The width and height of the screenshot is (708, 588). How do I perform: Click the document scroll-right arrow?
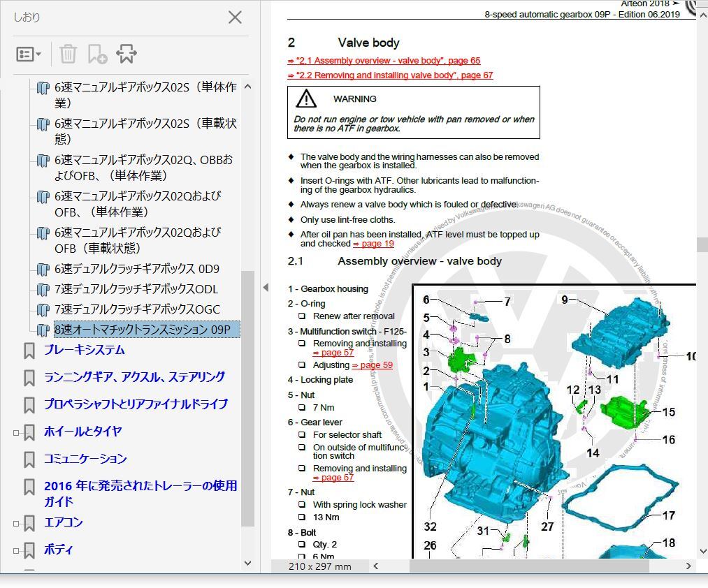(x=688, y=566)
